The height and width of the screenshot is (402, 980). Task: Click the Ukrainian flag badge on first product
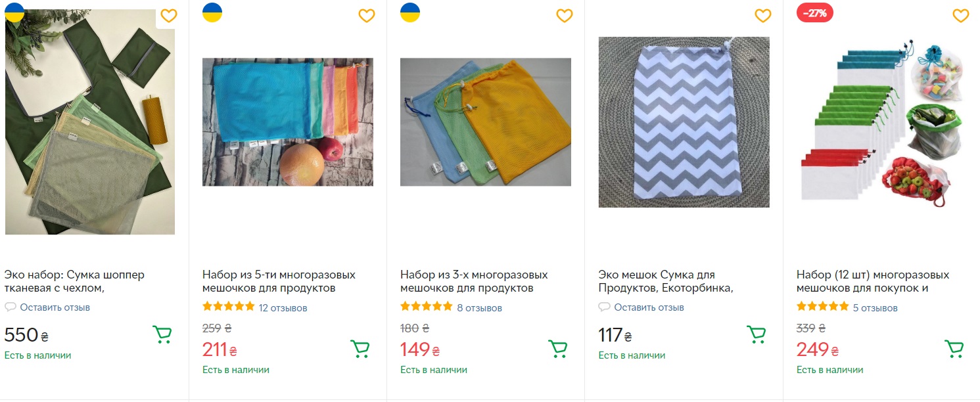pyautogui.click(x=14, y=12)
